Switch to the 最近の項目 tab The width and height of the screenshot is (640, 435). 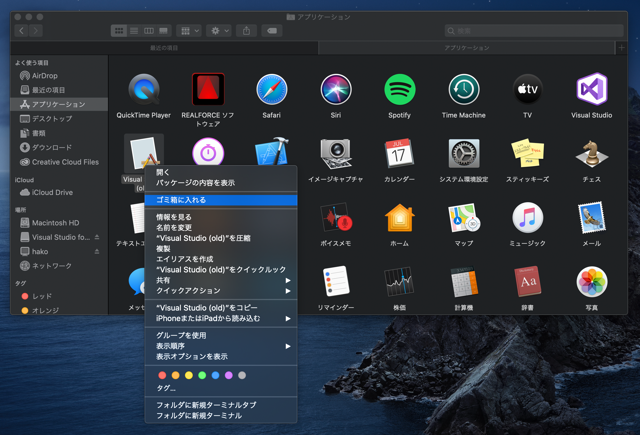click(x=164, y=48)
